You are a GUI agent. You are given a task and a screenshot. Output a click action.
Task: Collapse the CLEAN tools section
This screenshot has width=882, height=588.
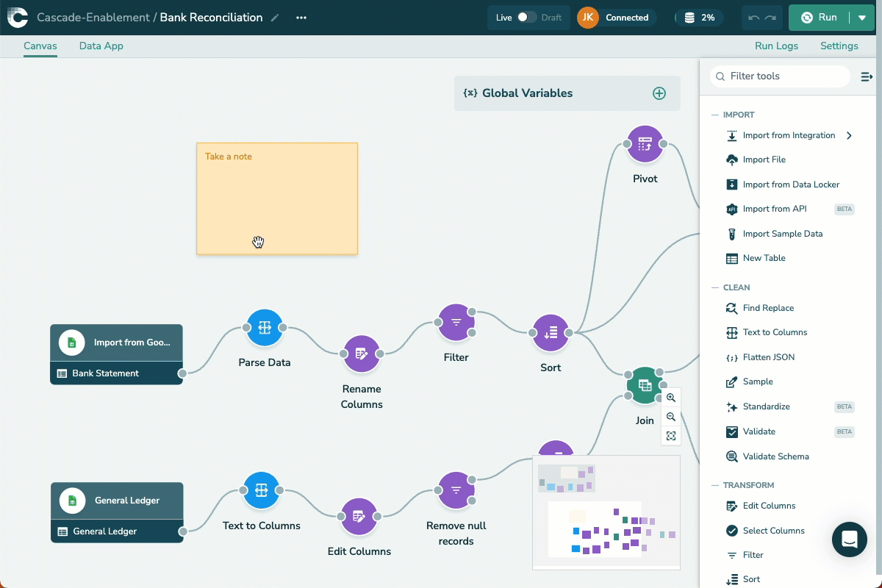coord(715,287)
